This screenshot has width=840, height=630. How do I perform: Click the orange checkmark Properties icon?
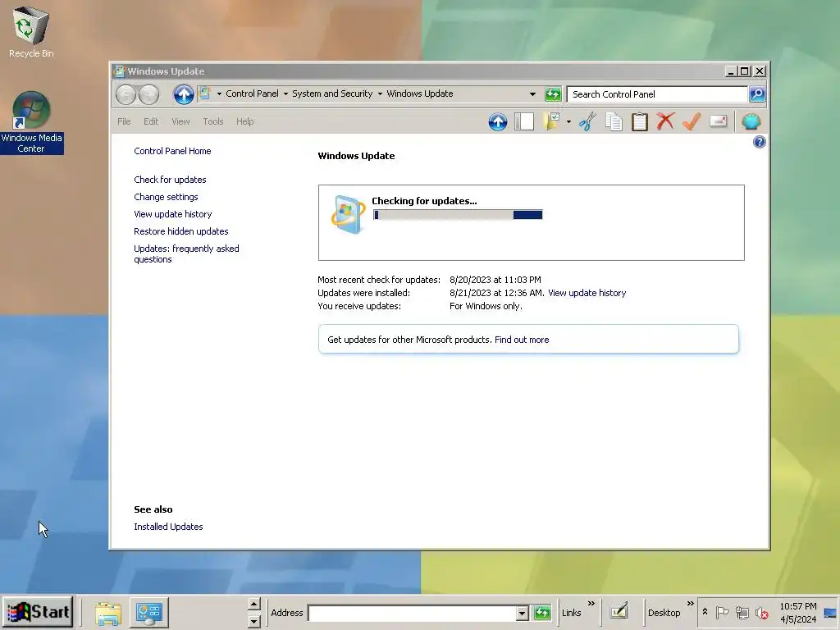point(692,121)
